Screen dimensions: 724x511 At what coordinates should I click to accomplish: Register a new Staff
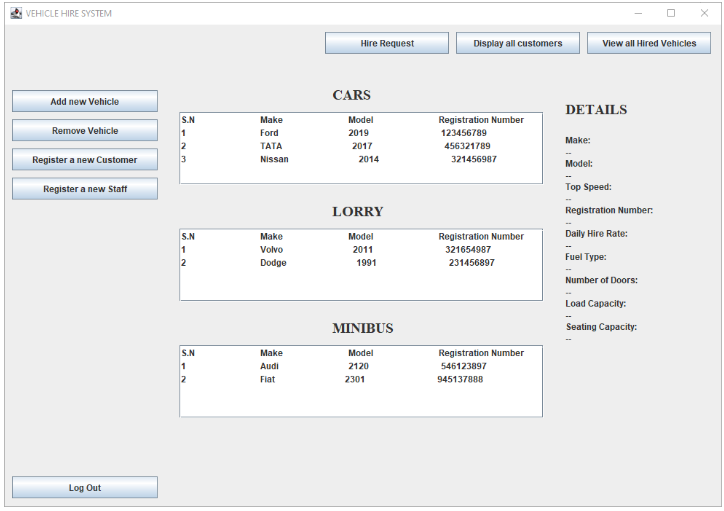[84, 188]
